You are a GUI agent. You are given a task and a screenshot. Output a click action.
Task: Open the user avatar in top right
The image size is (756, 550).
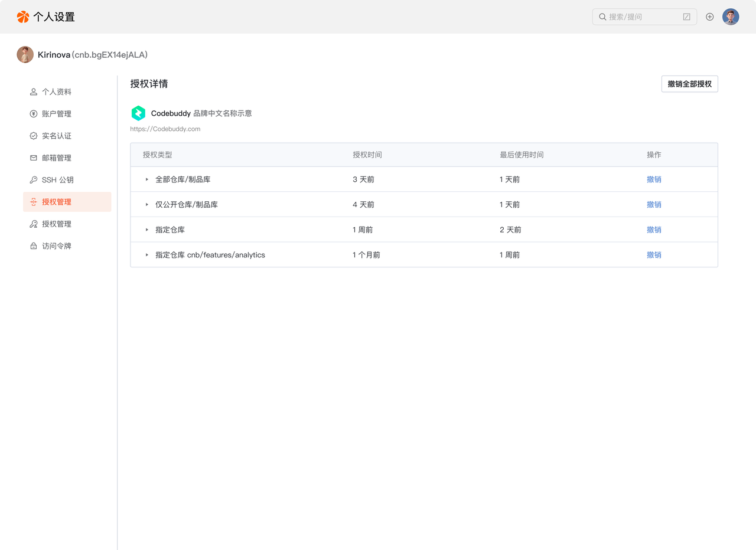731,17
